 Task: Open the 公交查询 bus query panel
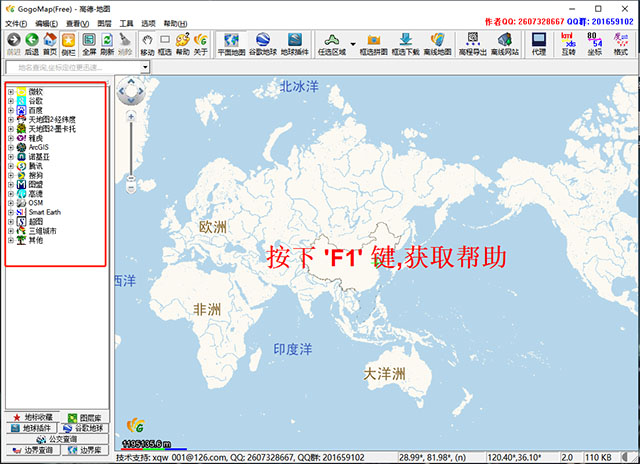57,439
